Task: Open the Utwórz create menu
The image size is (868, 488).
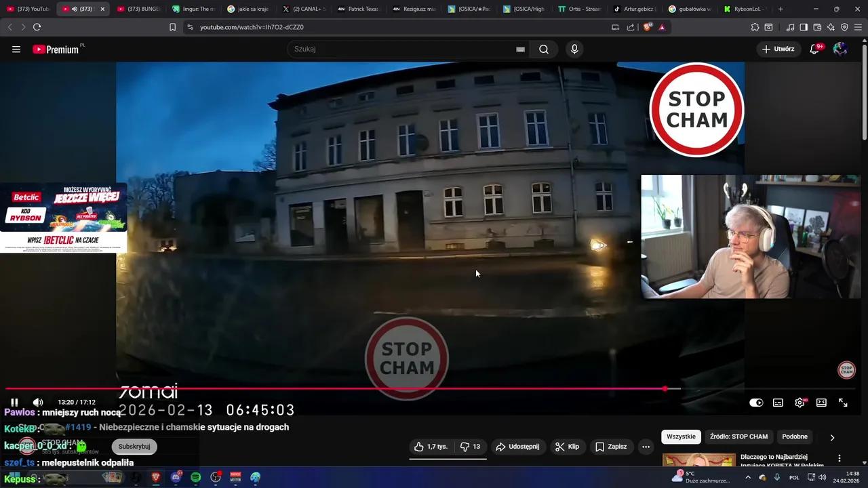Action: [778, 49]
